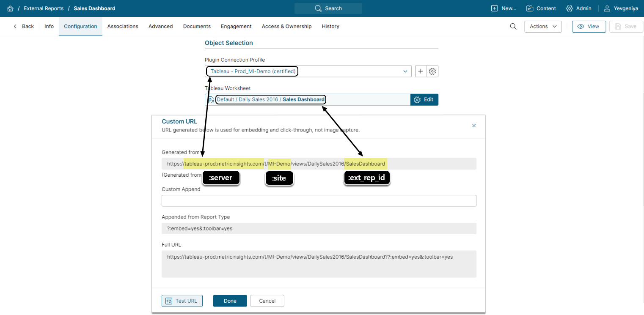Click the Save button
Image resolution: width=644 pixels, height=315 pixels.
[626, 26]
